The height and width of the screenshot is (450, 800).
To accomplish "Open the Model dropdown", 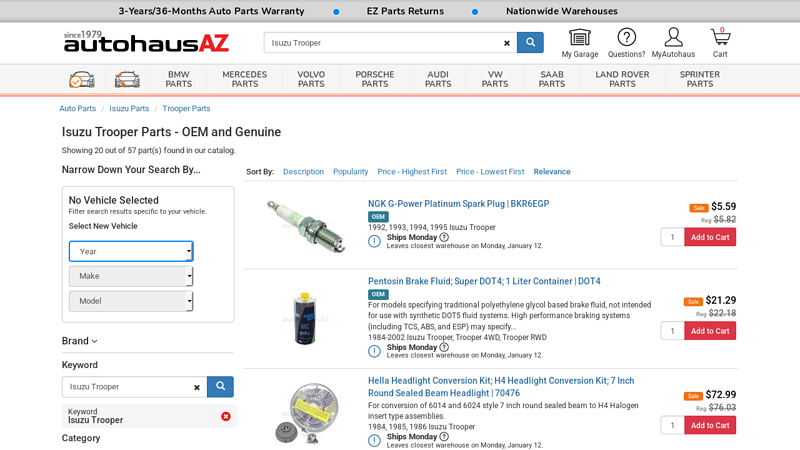I will [x=131, y=301].
